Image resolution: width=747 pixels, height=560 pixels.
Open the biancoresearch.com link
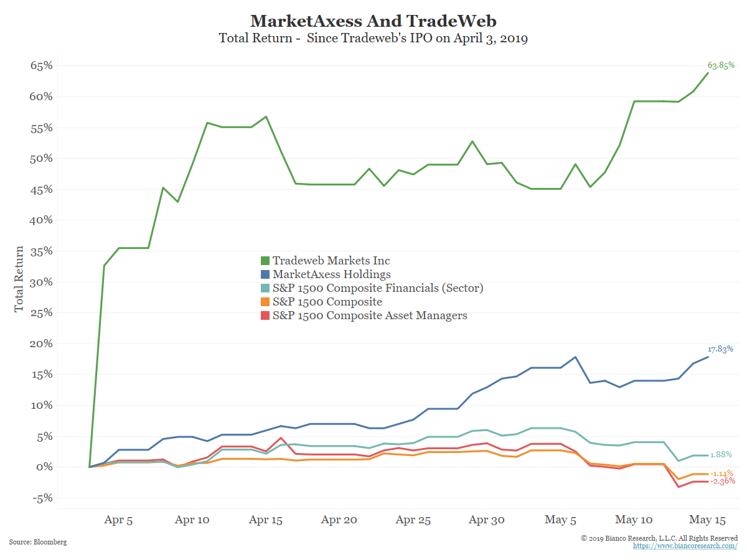(x=685, y=546)
